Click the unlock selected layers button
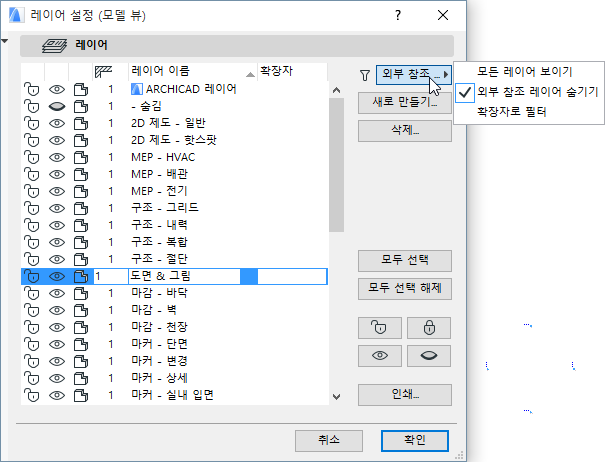The image size is (605, 462). [x=380, y=328]
